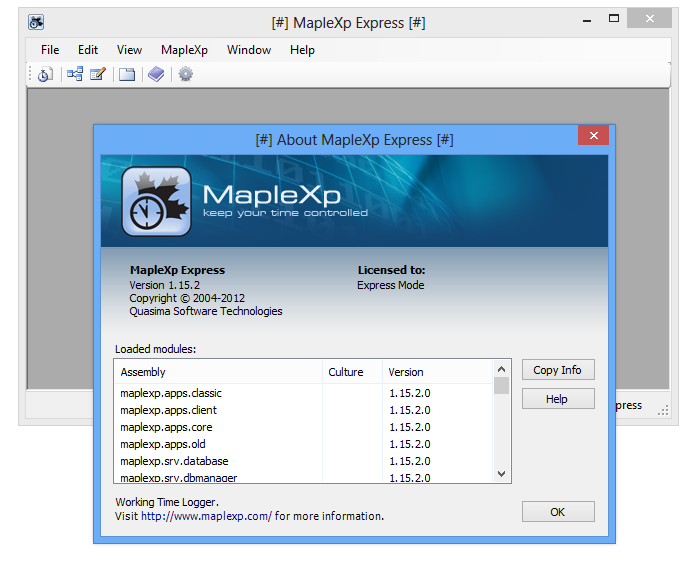Select the maplexp.apps.core row

click(x=304, y=427)
